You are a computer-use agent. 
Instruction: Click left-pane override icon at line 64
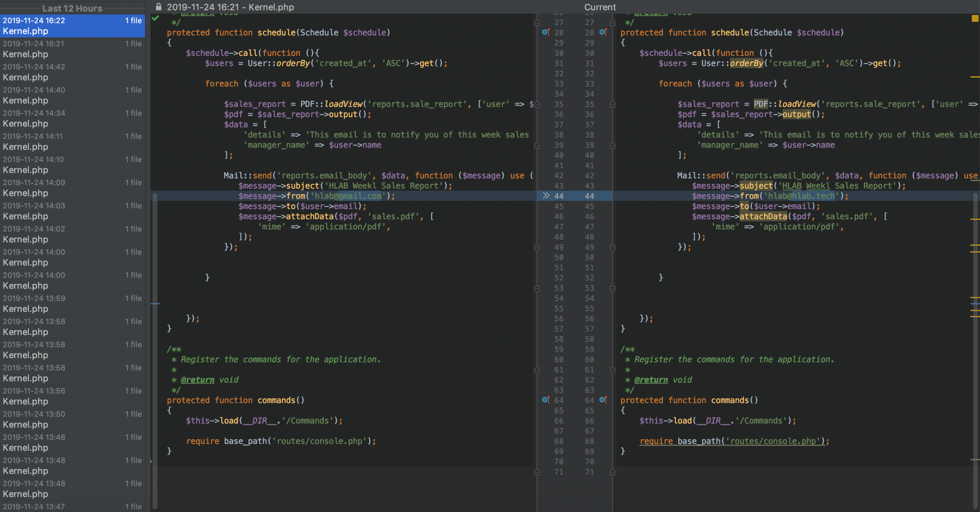tap(546, 400)
